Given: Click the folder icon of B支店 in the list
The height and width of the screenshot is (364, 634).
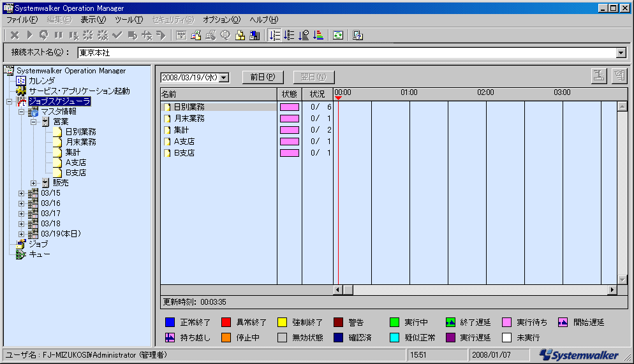Looking at the screenshot, I should tap(167, 153).
